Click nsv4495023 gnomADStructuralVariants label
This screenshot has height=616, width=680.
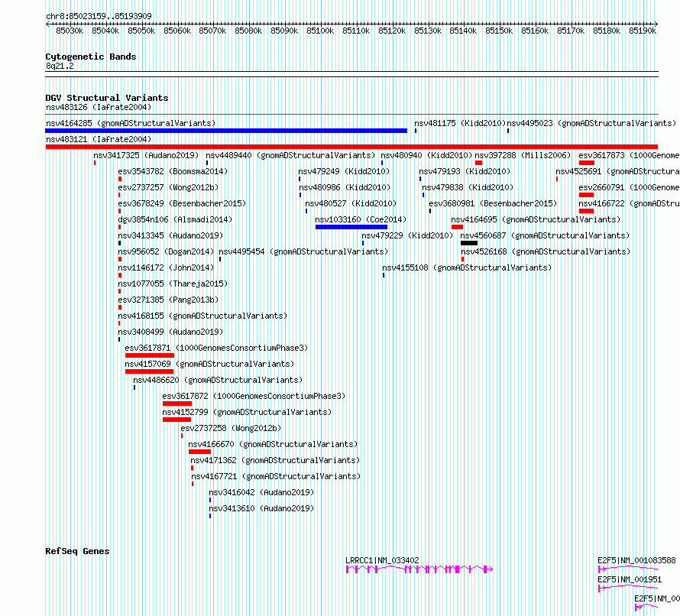tap(591, 123)
